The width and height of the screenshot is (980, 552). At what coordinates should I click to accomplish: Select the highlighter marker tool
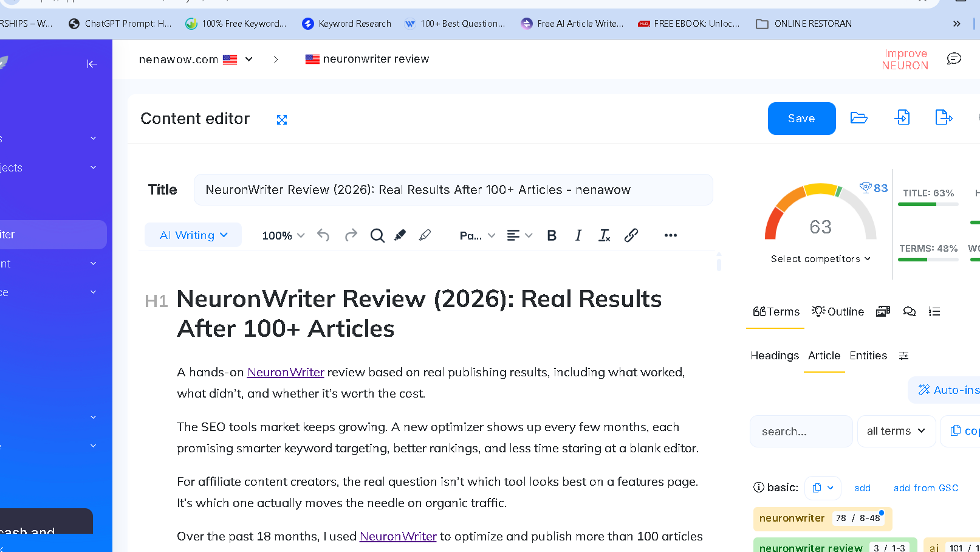click(400, 235)
